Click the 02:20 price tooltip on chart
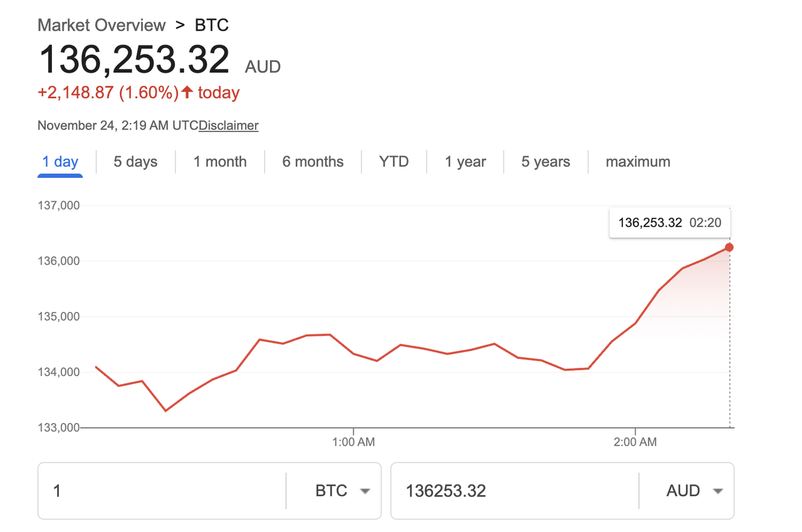The height and width of the screenshot is (532, 802). (670, 222)
